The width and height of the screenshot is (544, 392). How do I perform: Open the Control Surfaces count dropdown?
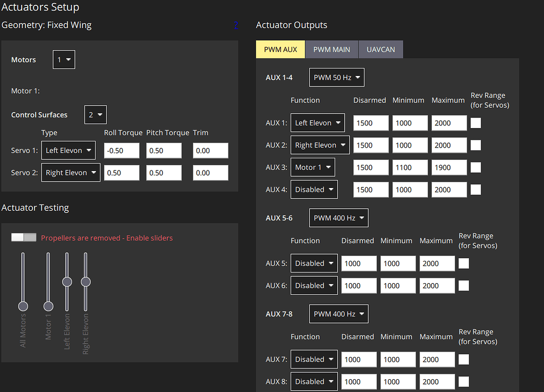(x=95, y=114)
